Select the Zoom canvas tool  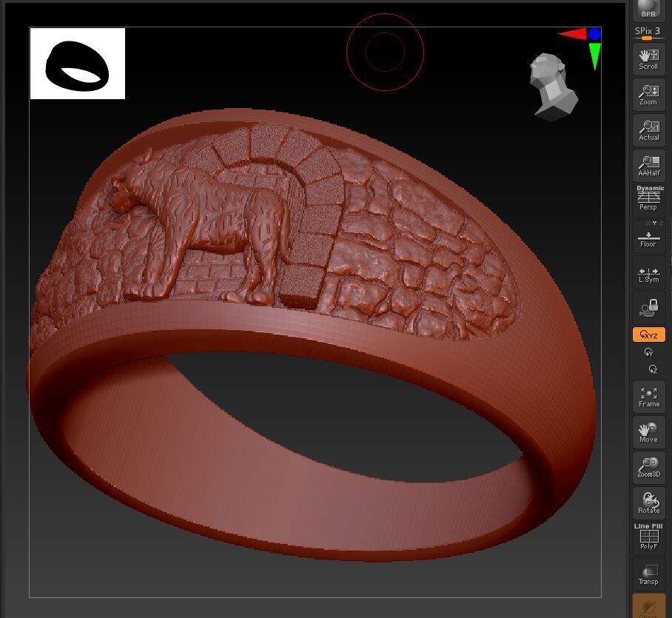coord(648,95)
